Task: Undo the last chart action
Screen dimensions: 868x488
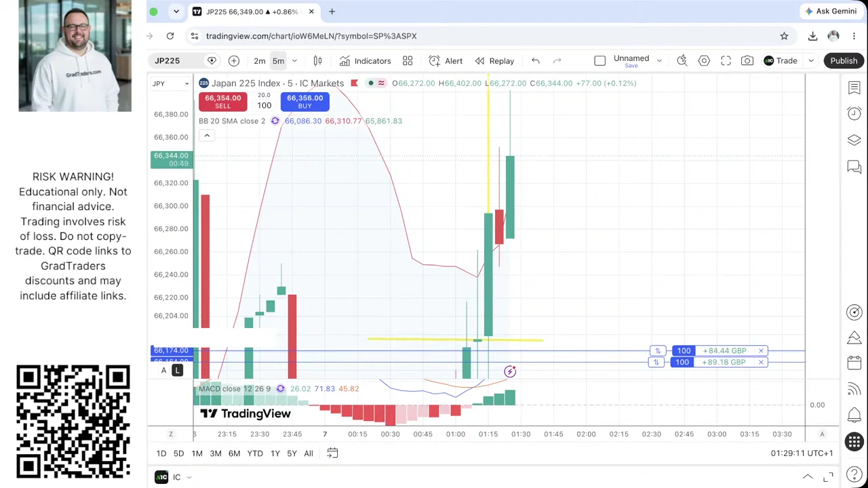Action: pos(535,61)
